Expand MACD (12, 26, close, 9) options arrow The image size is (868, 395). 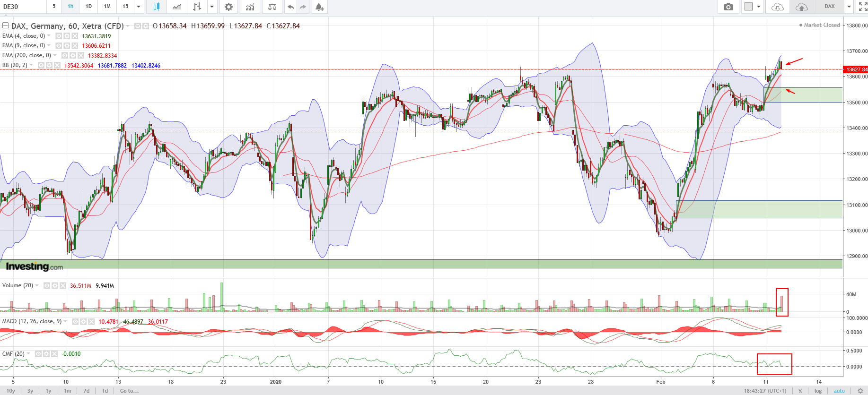65,321
